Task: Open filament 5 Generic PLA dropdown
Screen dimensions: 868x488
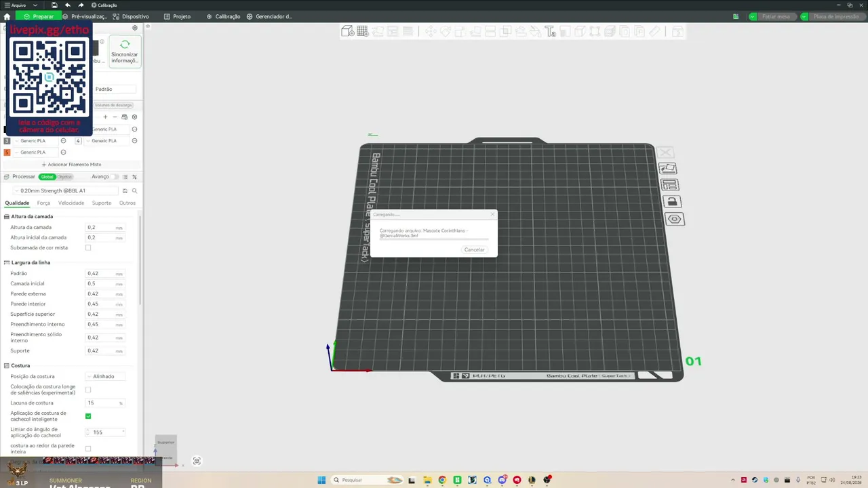Action: tap(37, 152)
